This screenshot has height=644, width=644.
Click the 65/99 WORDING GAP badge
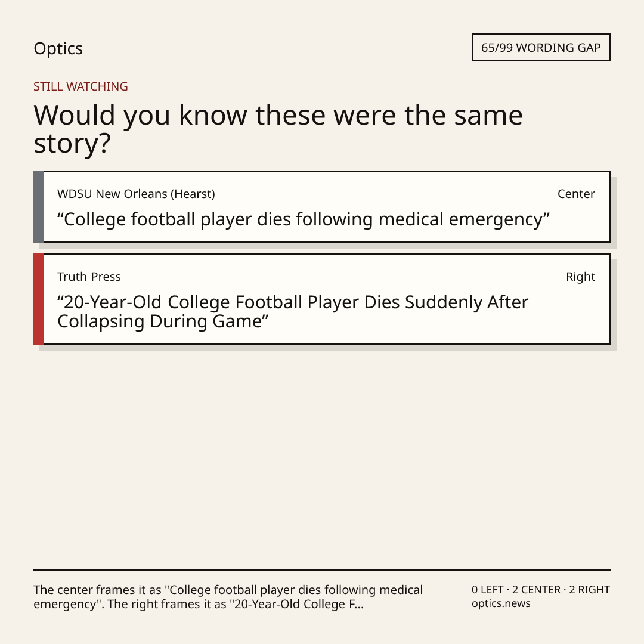pos(541,48)
